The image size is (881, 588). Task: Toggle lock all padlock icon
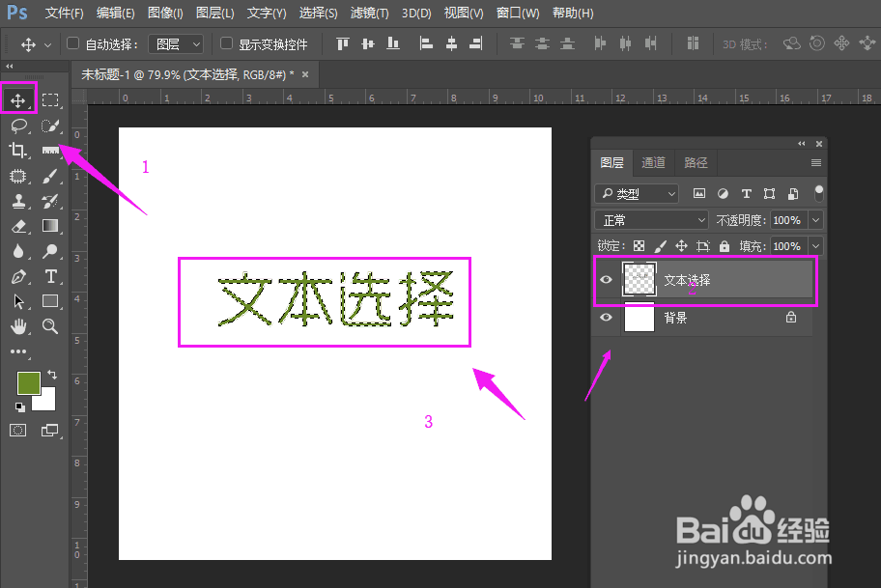(725, 246)
